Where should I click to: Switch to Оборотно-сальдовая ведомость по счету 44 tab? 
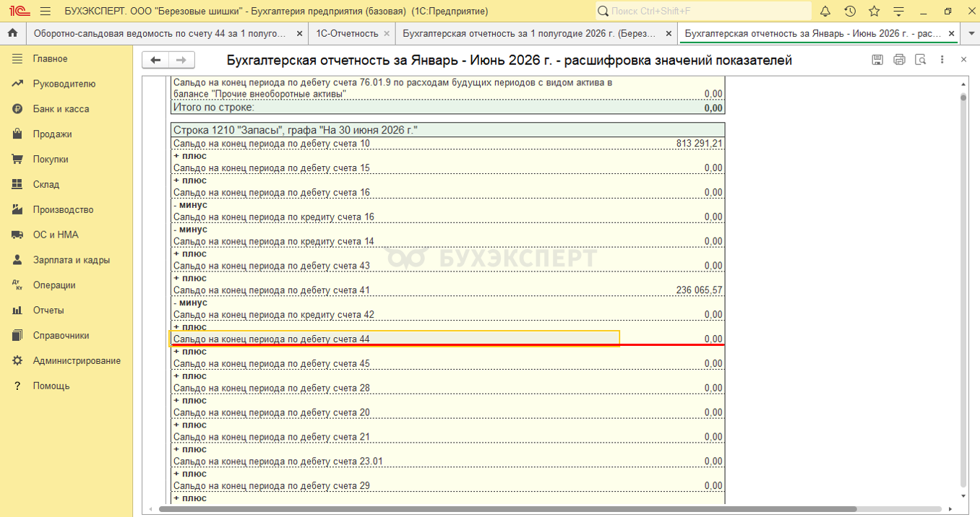coord(159,34)
